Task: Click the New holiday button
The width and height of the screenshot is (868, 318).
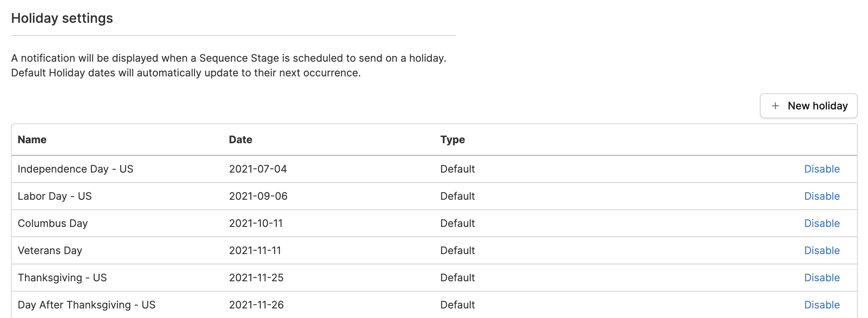Action: pos(808,106)
